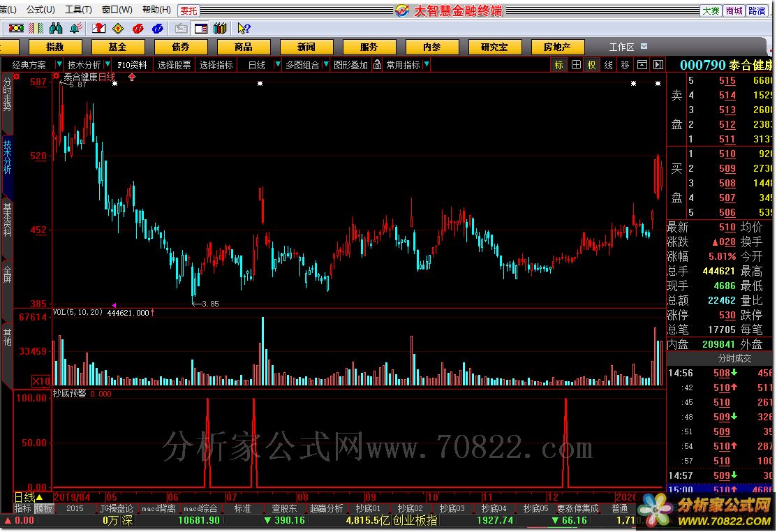
Task: Click the 选择股票 button
Action: coord(174,65)
